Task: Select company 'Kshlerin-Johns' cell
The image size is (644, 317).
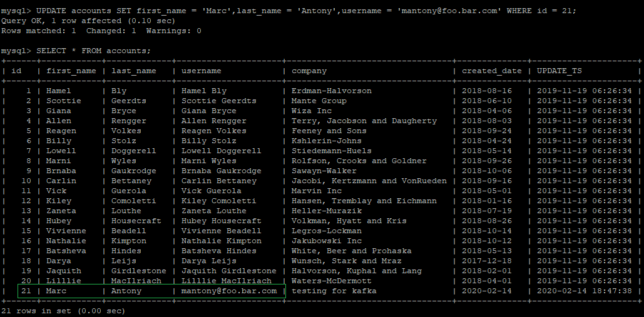Action: (x=327, y=141)
